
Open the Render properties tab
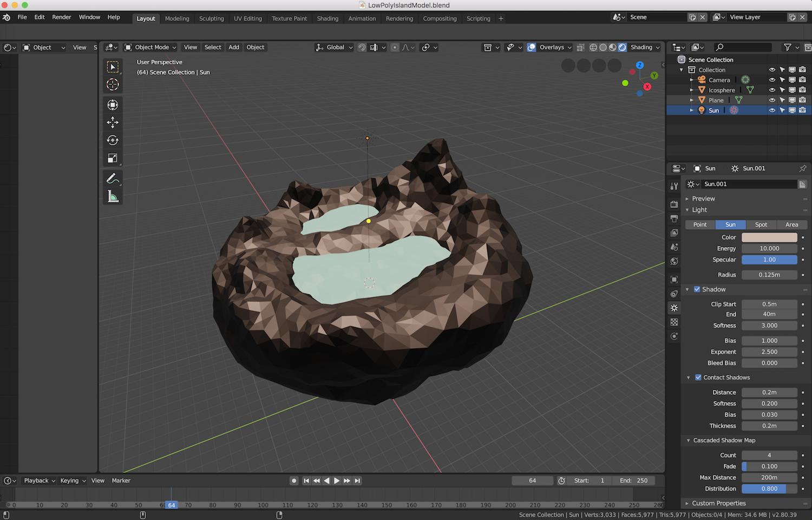click(x=674, y=204)
